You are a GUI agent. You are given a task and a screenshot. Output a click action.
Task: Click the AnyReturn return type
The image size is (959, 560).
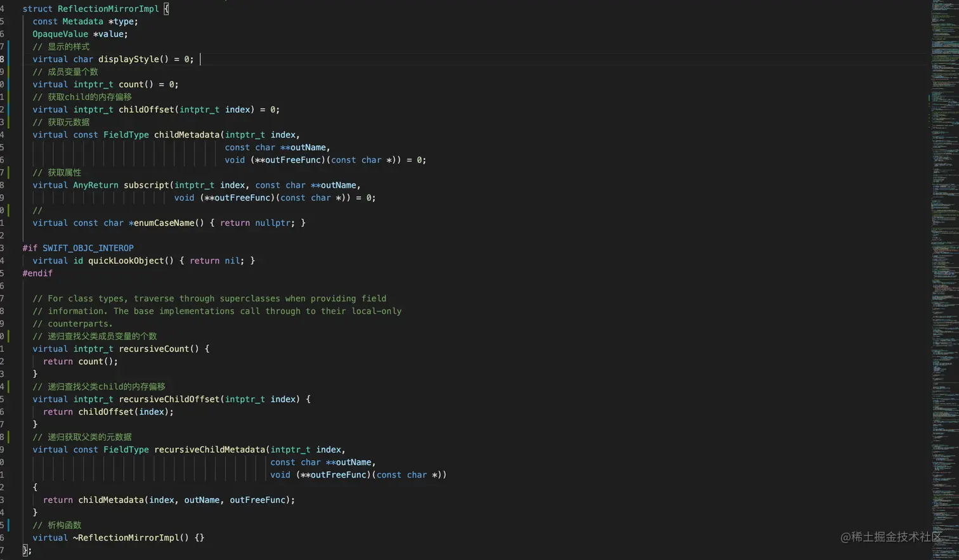click(x=96, y=185)
